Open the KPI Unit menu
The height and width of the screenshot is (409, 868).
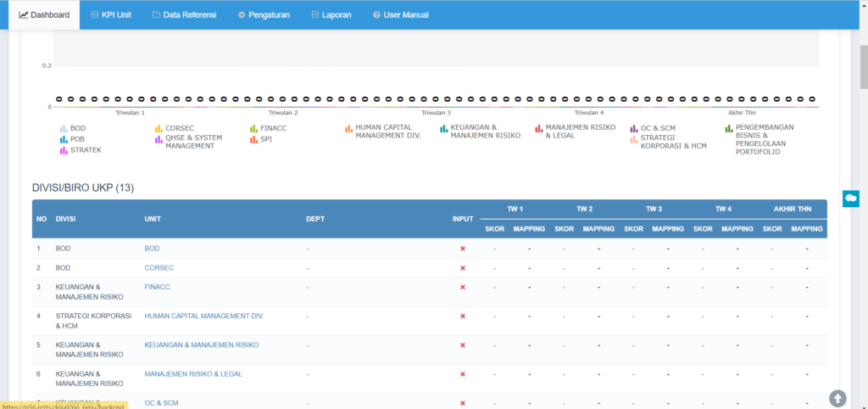click(x=111, y=15)
